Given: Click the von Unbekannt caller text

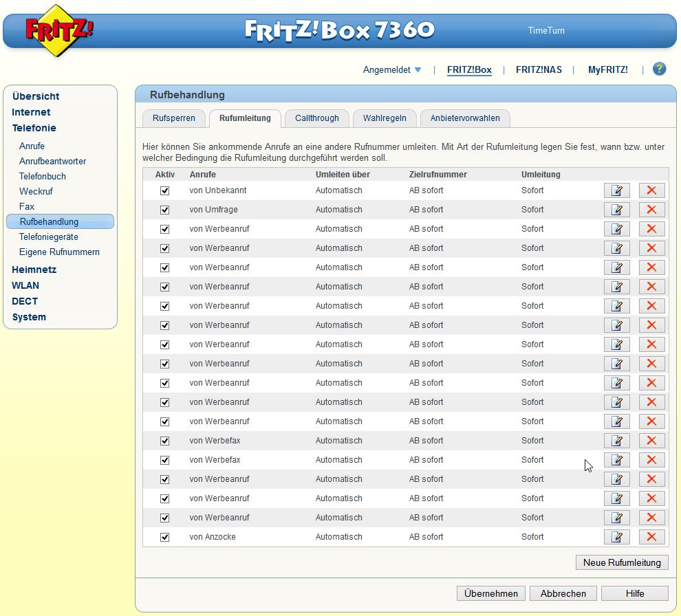Looking at the screenshot, I should click(x=218, y=190).
